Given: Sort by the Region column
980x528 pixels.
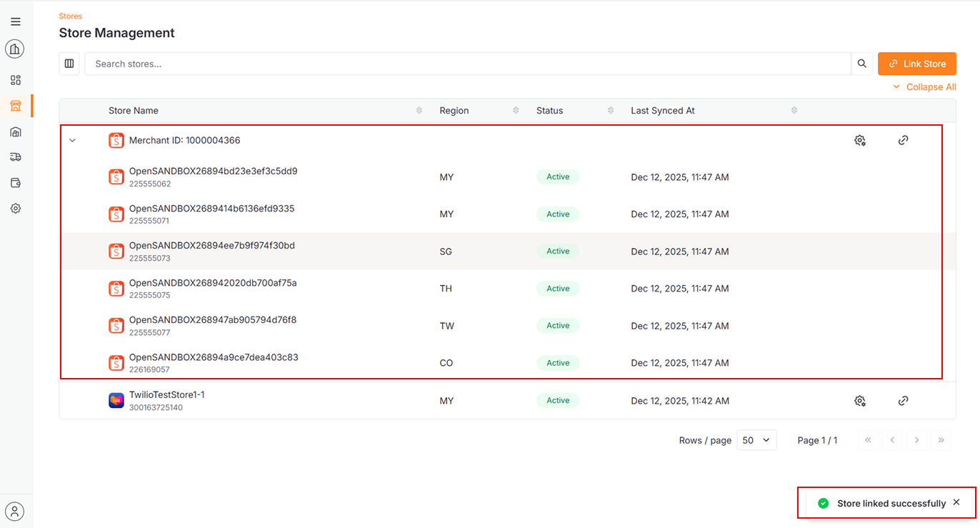Looking at the screenshot, I should point(516,111).
